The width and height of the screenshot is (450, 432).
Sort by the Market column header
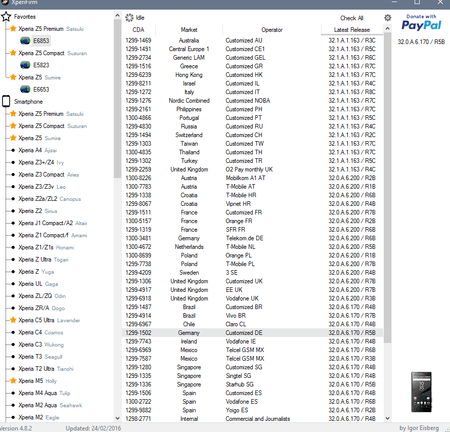pyautogui.click(x=189, y=30)
